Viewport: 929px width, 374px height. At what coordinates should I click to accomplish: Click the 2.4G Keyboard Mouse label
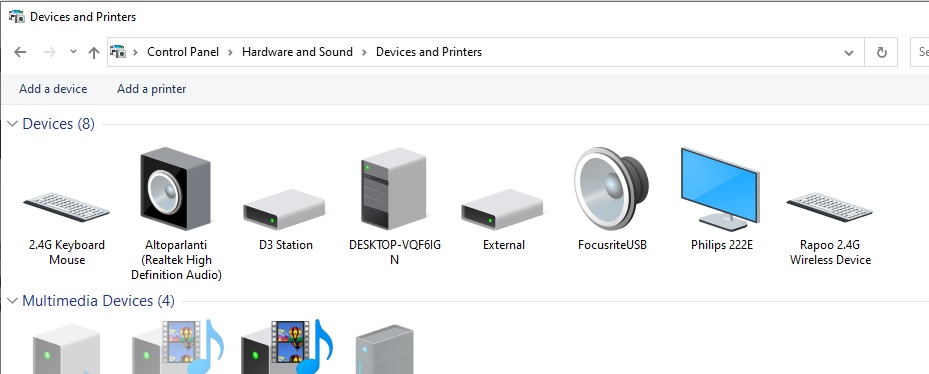click(x=67, y=252)
